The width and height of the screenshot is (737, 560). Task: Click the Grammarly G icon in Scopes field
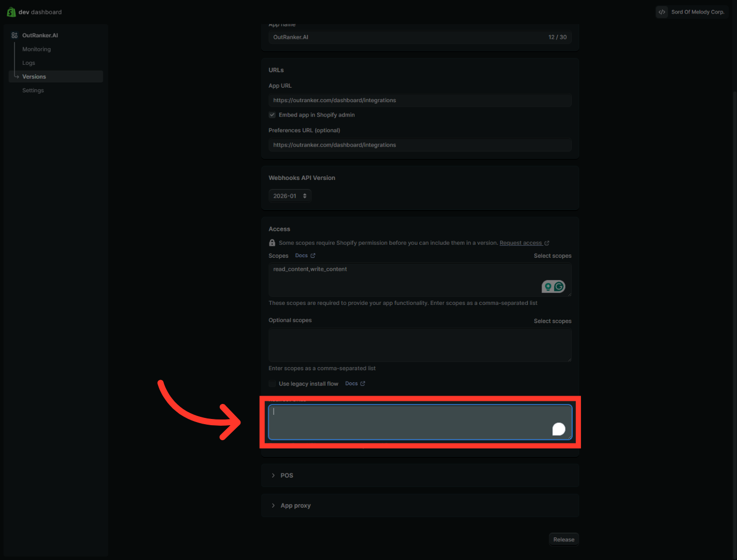(x=559, y=287)
